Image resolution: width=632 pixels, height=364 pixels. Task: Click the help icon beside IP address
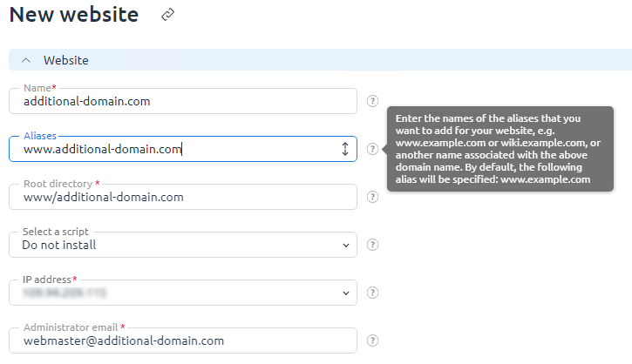tap(372, 293)
